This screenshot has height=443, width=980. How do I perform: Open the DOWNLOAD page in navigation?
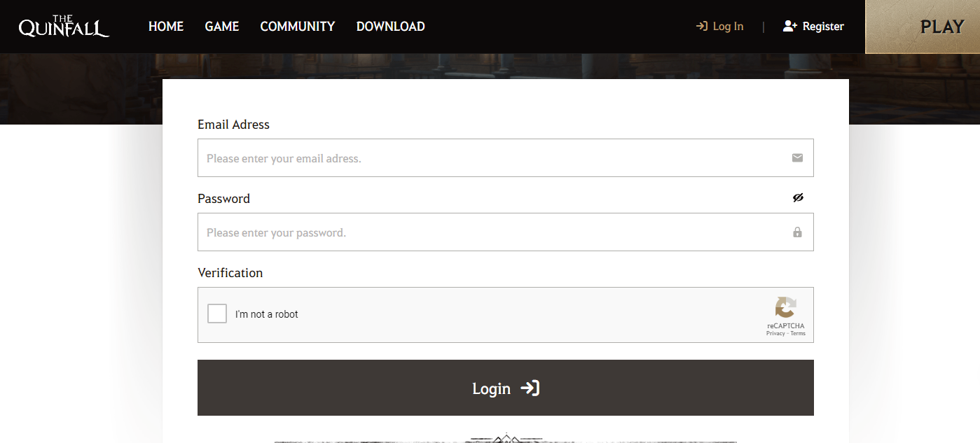click(x=390, y=27)
